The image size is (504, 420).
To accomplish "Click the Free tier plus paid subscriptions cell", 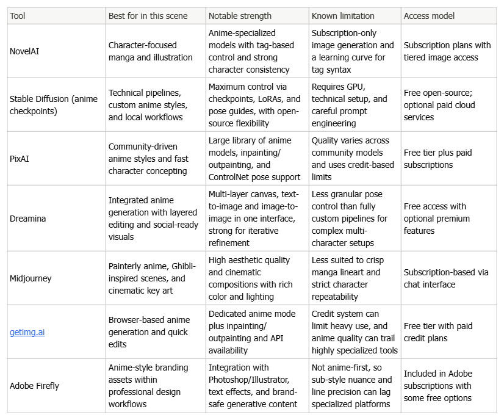I will 448,159.
